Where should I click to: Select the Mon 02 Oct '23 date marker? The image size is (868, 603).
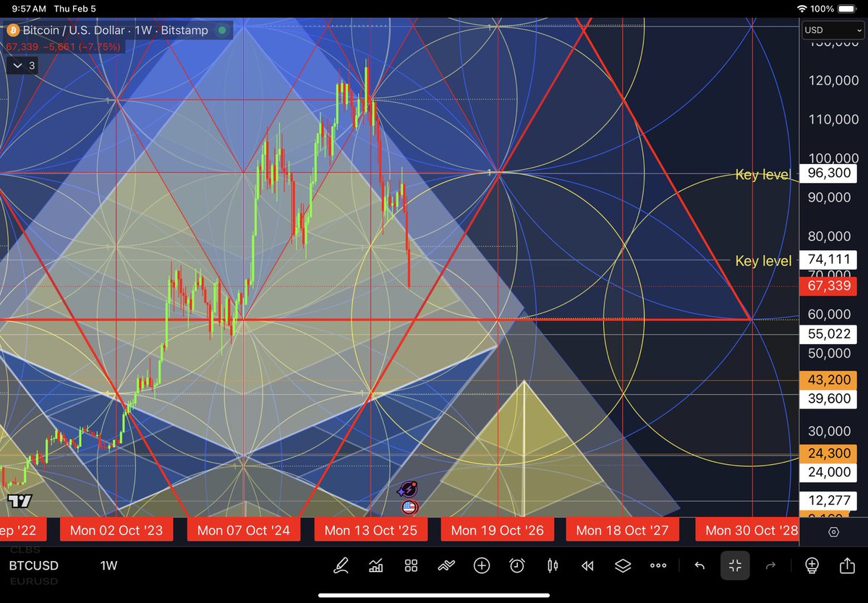pos(116,530)
